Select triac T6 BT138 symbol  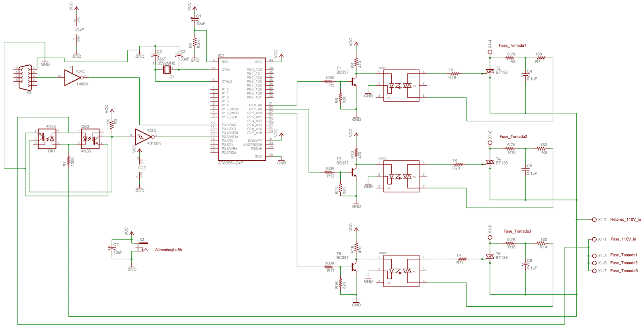(x=490, y=257)
